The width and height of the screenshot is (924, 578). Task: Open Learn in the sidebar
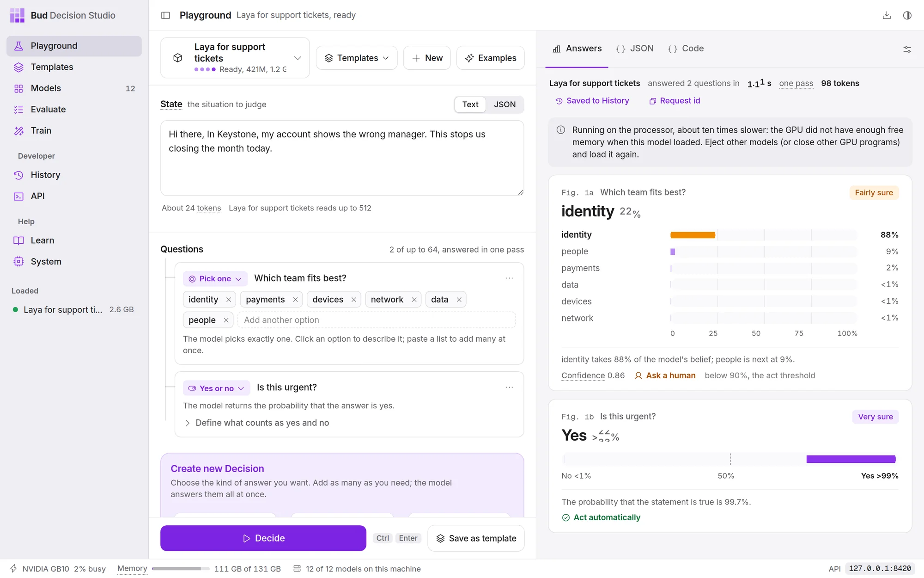[74, 240]
